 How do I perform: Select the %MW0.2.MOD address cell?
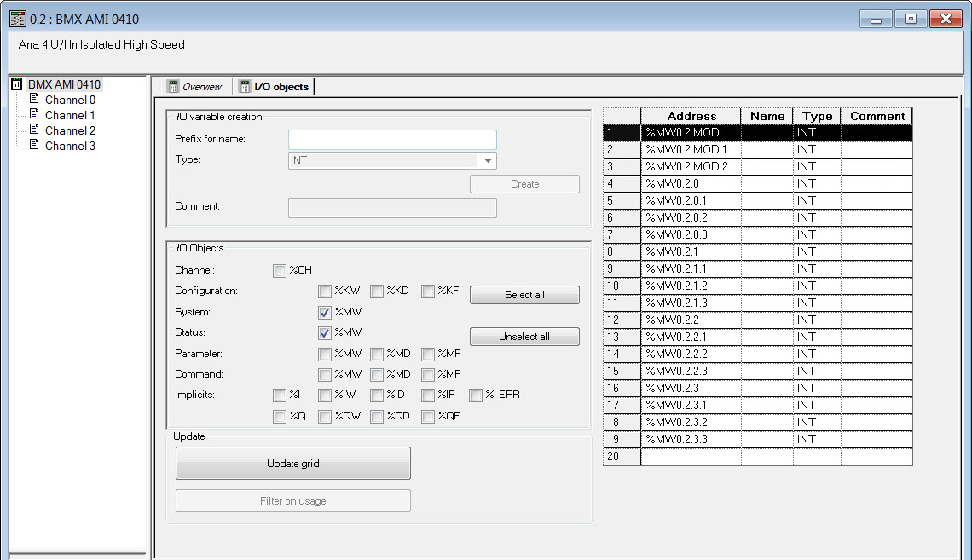[x=691, y=133]
